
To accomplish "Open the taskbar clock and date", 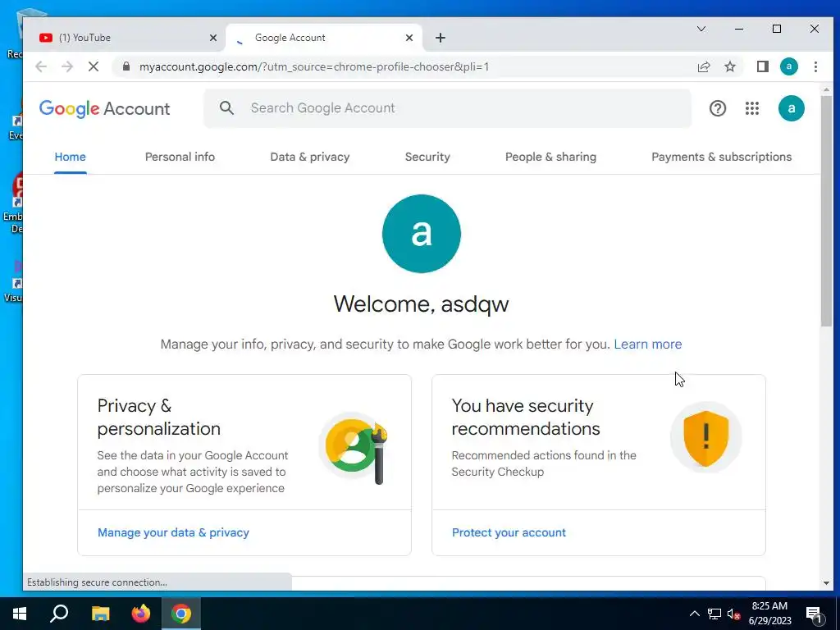I will pos(769,614).
